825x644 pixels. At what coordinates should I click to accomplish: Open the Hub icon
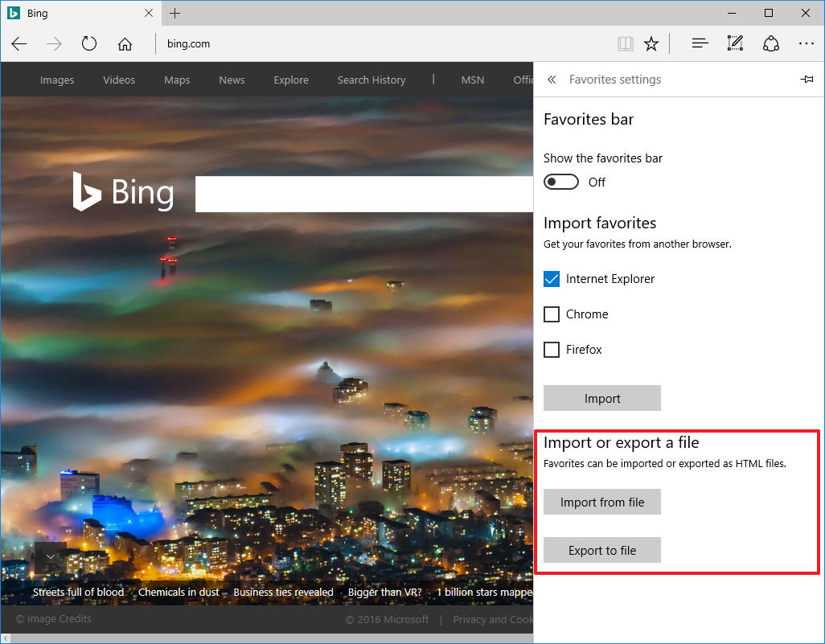coord(700,43)
